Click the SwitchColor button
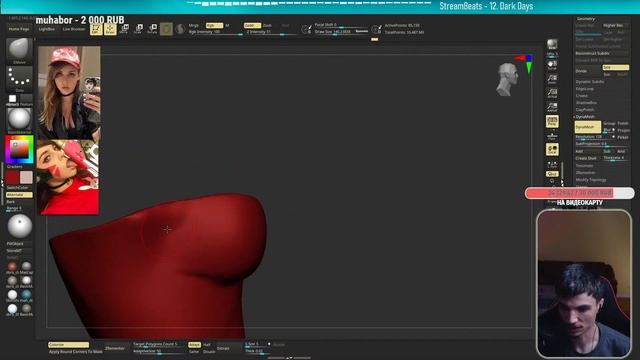This screenshot has height=360, width=640. pos(18,188)
